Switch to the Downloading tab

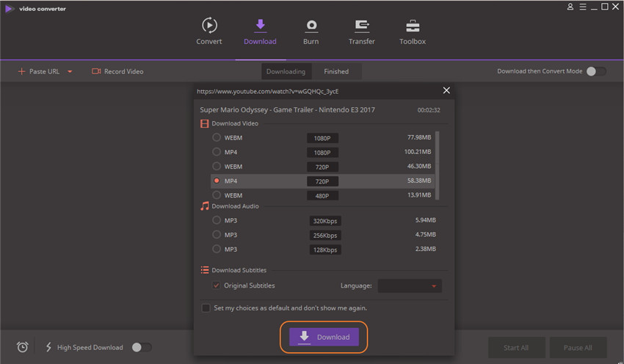[286, 72]
